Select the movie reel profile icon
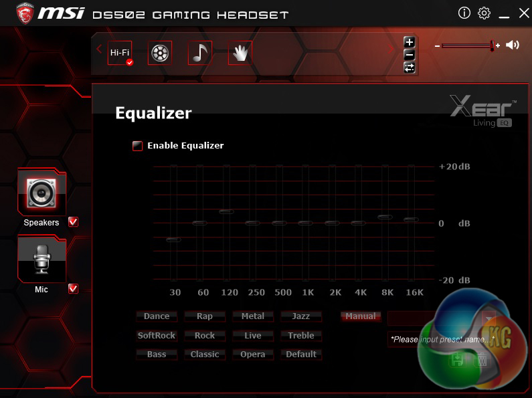The height and width of the screenshot is (398, 532). (x=160, y=53)
